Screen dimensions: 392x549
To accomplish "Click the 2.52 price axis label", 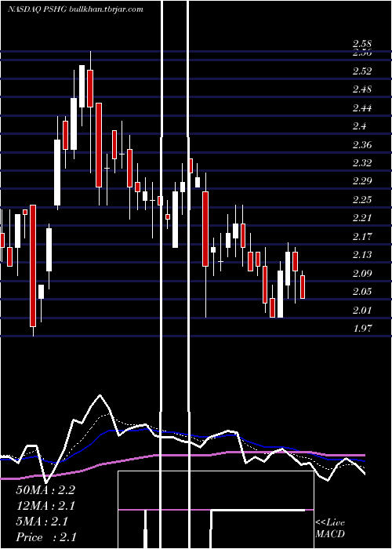I will [x=362, y=71].
